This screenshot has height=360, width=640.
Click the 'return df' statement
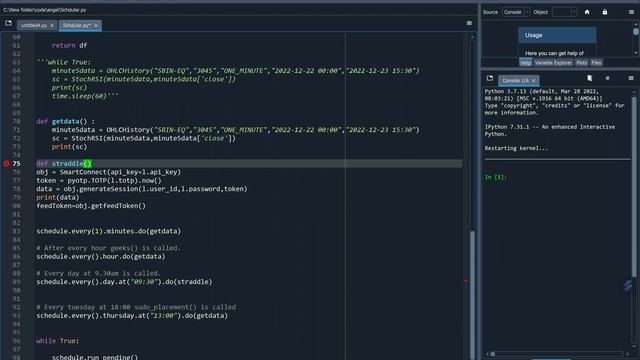(x=69, y=46)
